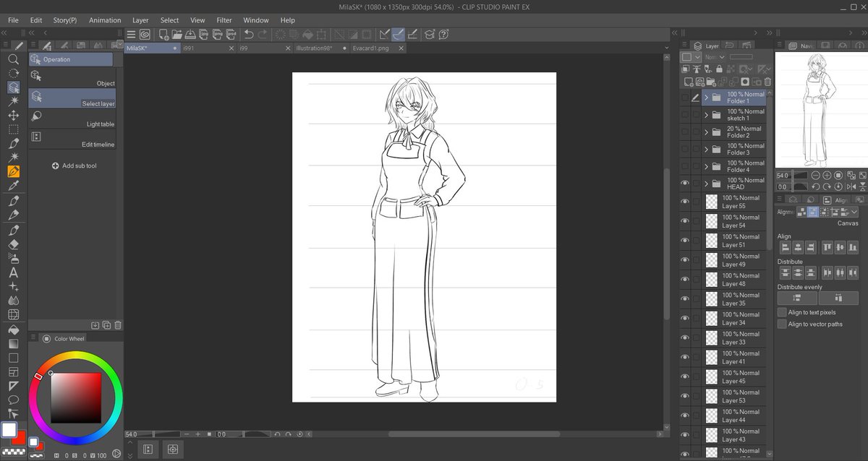Show the sketch 1 layer folder
This screenshot has height=461, width=868.
click(685, 114)
